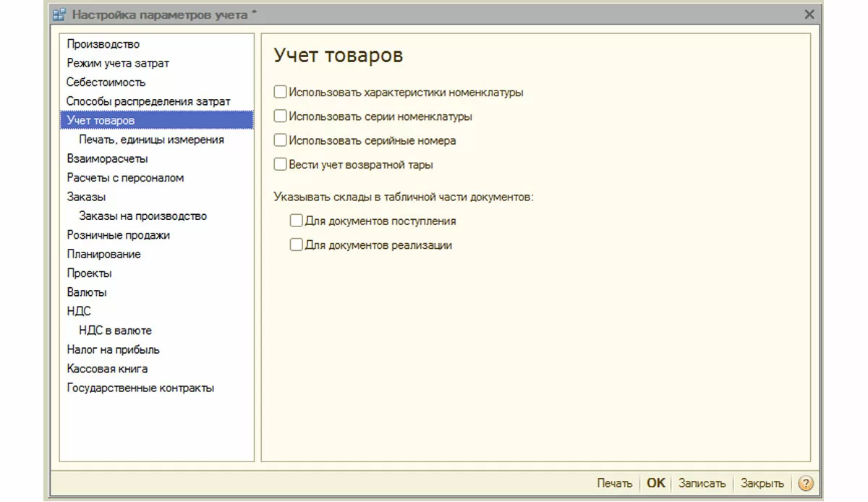The height and width of the screenshot is (502, 868).
Task: Close the settings window with X
Action: 809,14
